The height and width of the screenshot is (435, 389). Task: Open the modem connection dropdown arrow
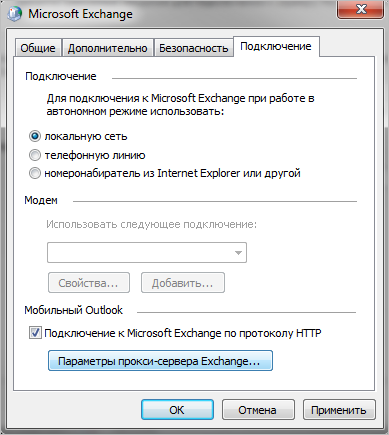(238, 253)
